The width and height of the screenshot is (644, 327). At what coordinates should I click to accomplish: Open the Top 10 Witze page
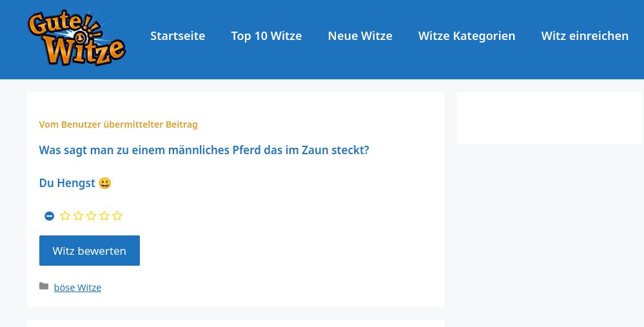pos(266,36)
